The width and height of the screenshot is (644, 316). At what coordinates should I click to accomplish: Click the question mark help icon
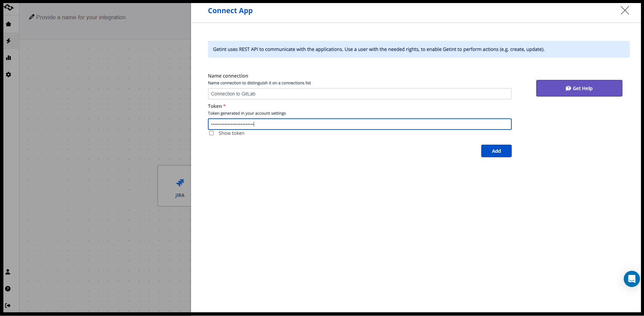tap(8, 289)
